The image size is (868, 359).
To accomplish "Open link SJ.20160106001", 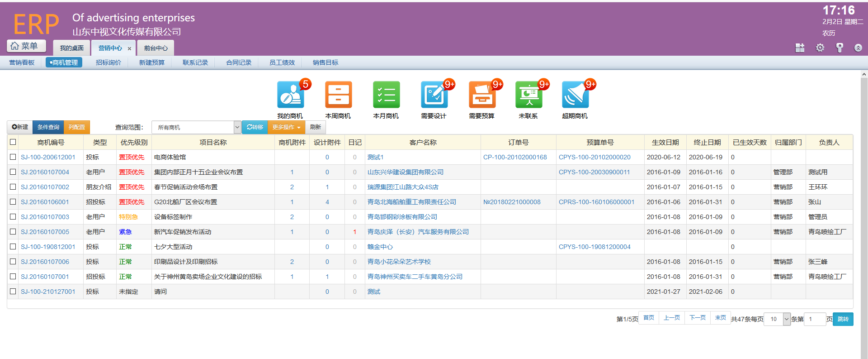I will point(45,202).
